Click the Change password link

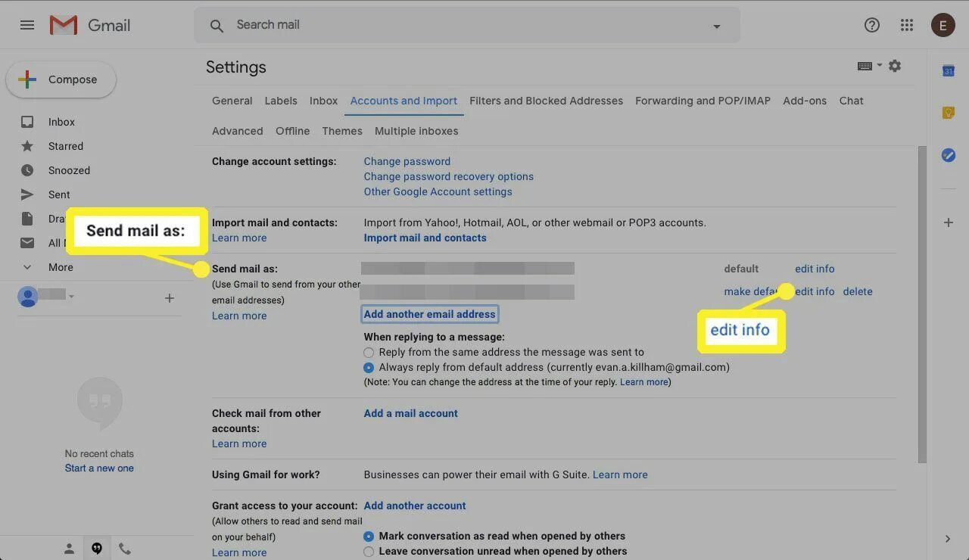click(x=407, y=161)
